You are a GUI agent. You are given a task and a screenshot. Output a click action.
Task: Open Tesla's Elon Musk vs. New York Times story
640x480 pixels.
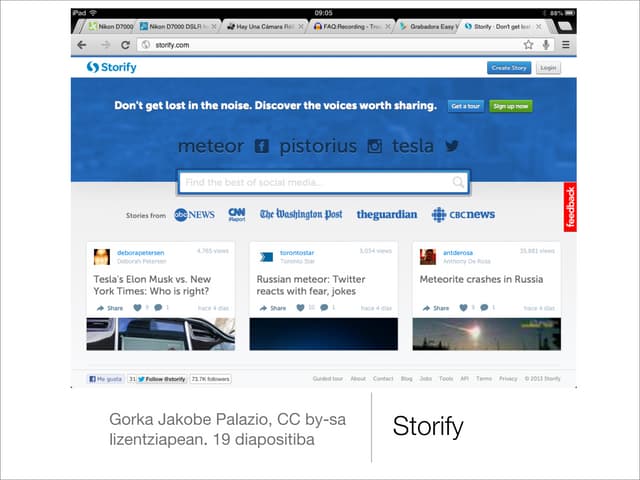coord(152,285)
